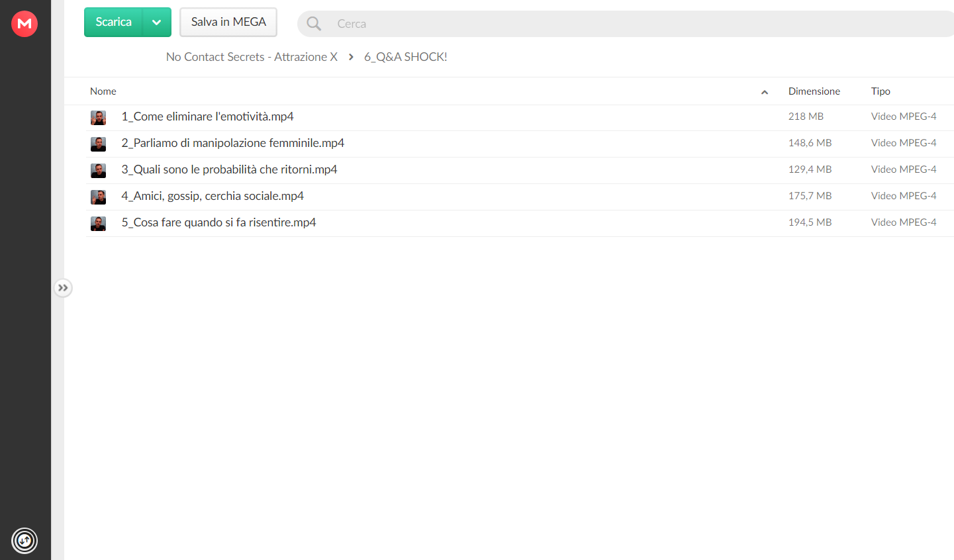Open the transfer manager icon at sidebar bottom

coord(24,541)
